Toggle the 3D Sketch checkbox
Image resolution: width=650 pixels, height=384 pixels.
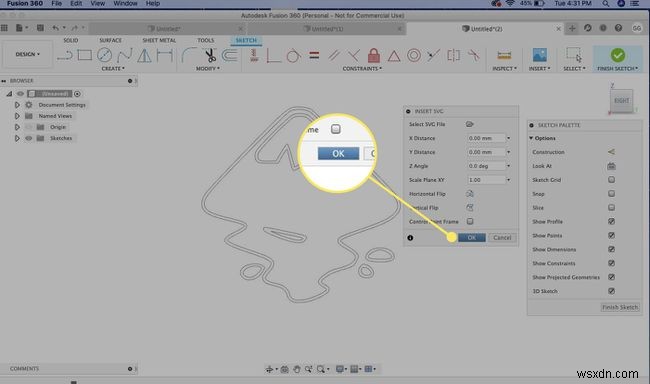coord(611,291)
